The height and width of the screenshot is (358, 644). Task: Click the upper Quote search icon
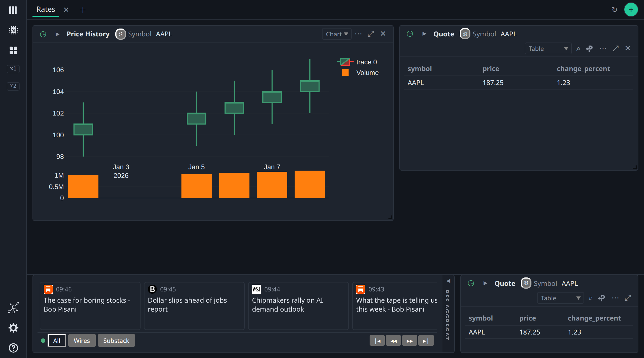[578, 49]
